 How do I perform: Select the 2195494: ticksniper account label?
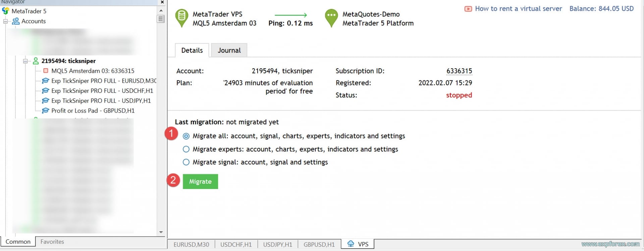(68, 61)
